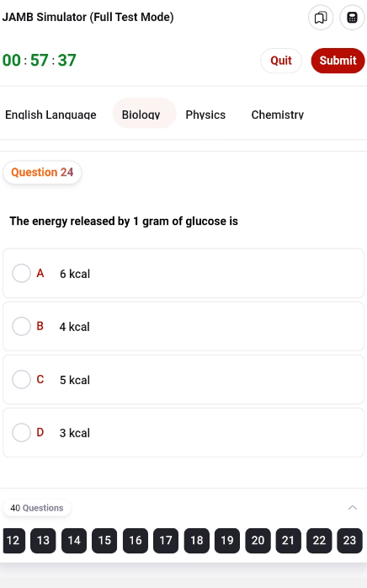Go to question 15

click(104, 540)
